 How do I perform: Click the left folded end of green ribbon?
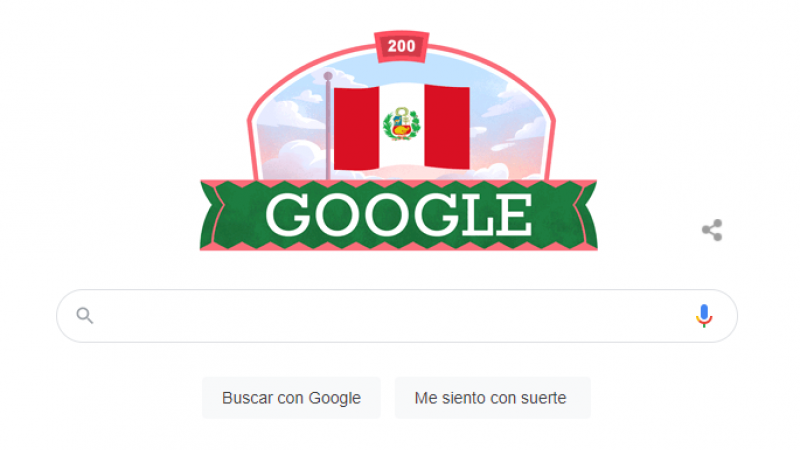point(212,215)
